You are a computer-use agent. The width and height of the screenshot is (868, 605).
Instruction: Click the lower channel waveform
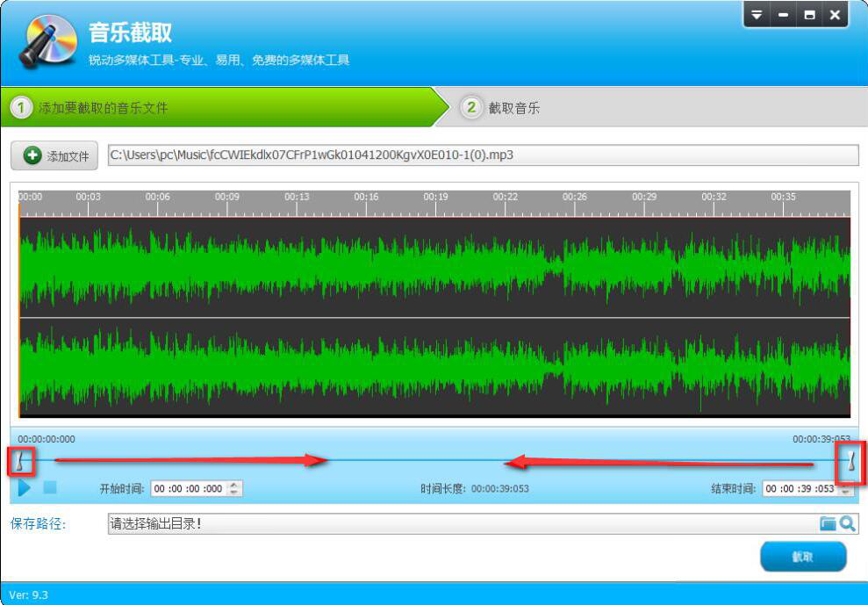434,367
